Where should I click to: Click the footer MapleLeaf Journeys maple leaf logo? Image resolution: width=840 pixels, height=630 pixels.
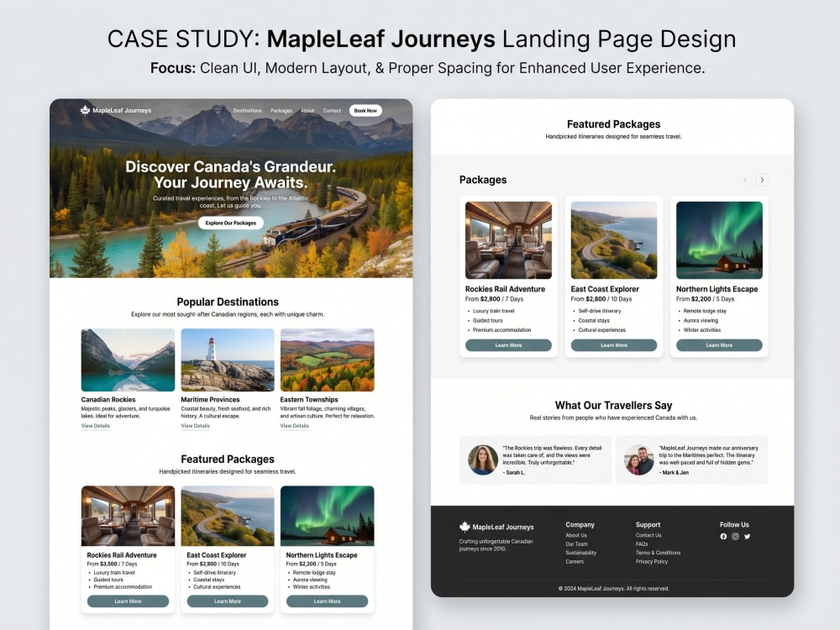465,527
